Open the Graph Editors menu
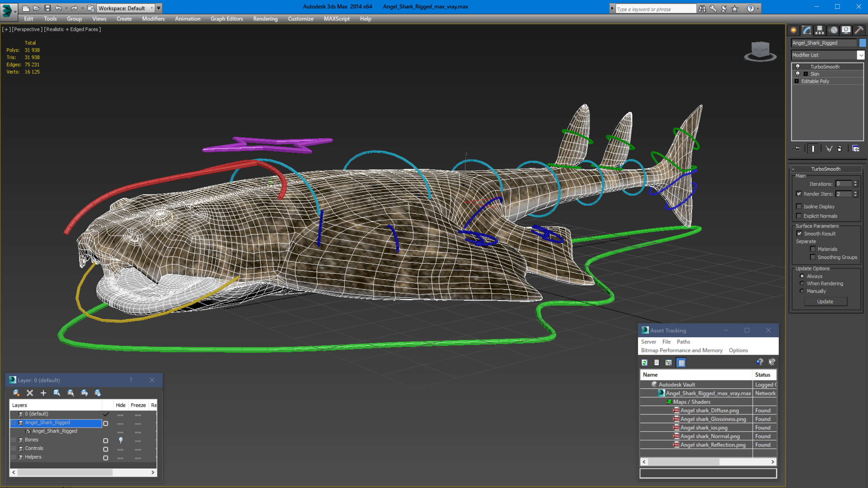The width and height of the screenshot is (868, 488). pyautogui.click(x=227, y=19)
